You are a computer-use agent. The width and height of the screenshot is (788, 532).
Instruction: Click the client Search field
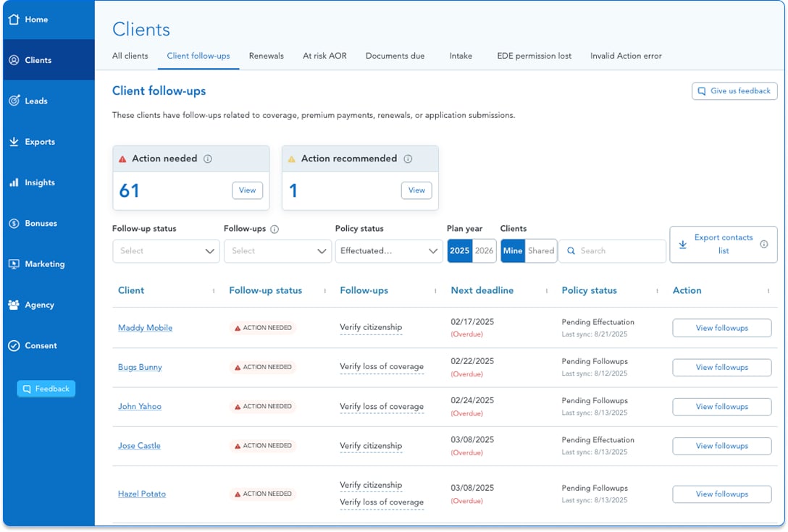[612, 251]
